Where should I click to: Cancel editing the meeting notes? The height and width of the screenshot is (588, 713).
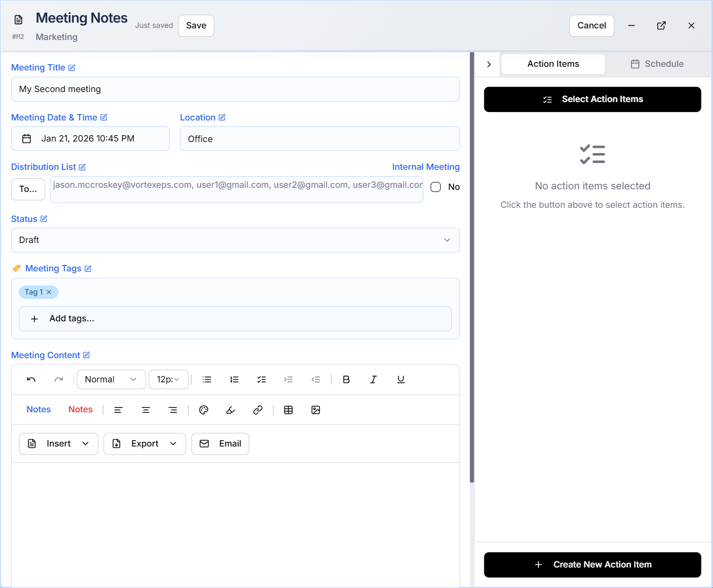[592, 26]
